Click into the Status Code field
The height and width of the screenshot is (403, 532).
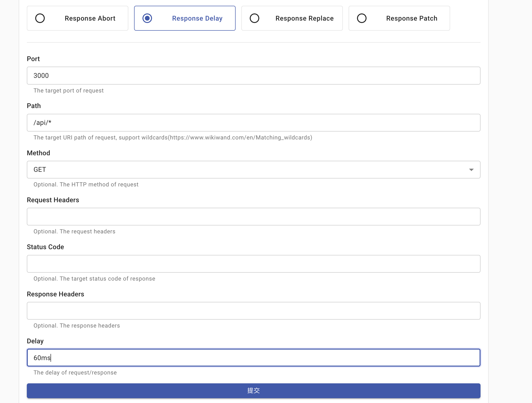[x=254, y=264]
